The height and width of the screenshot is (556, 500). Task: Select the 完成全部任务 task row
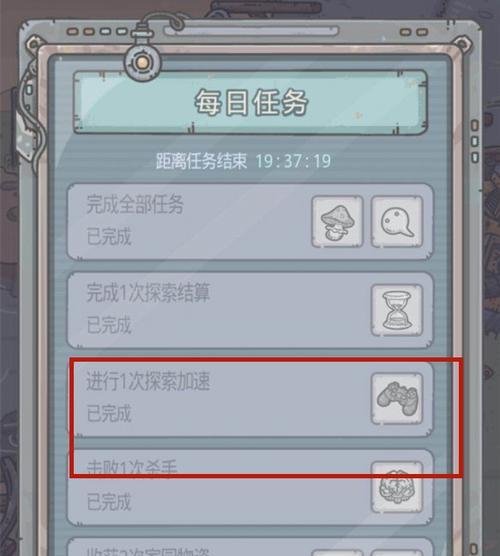250,222
